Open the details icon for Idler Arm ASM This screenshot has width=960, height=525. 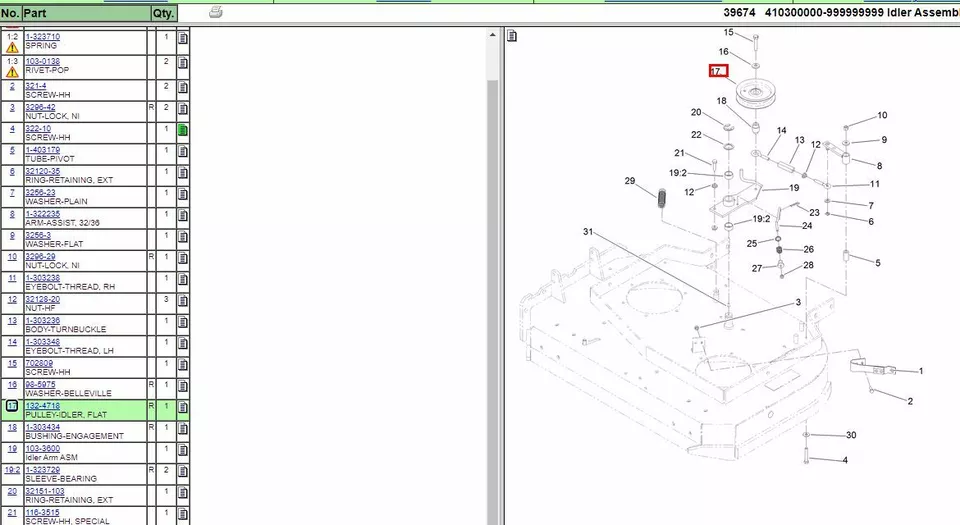pos(183,450)
